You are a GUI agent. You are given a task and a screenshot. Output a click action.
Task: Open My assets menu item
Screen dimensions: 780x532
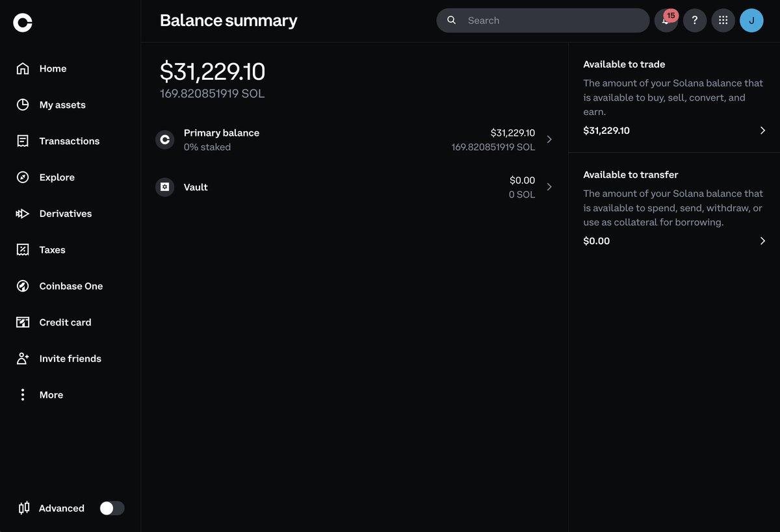62,105
